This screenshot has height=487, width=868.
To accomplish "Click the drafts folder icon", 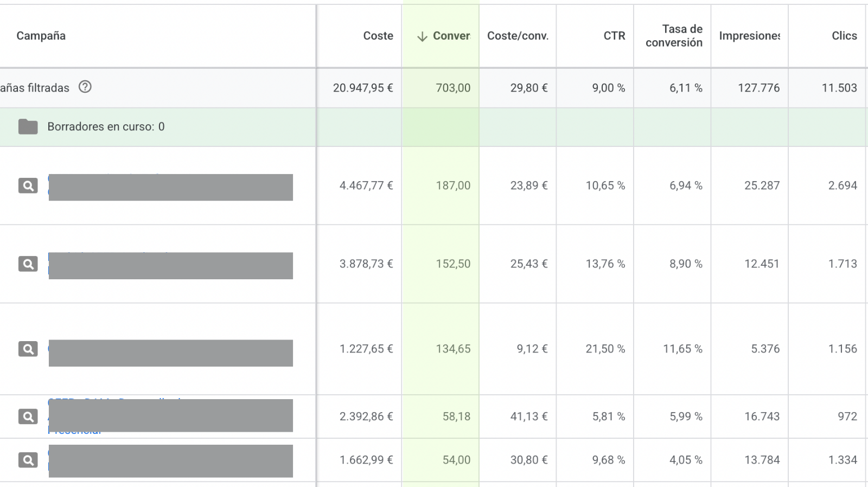I will tap(28, 127).
